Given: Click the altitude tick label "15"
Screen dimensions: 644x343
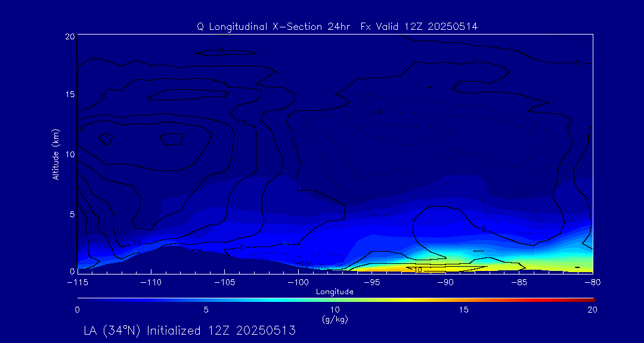Looking at the screenshot, I should 69,94.
